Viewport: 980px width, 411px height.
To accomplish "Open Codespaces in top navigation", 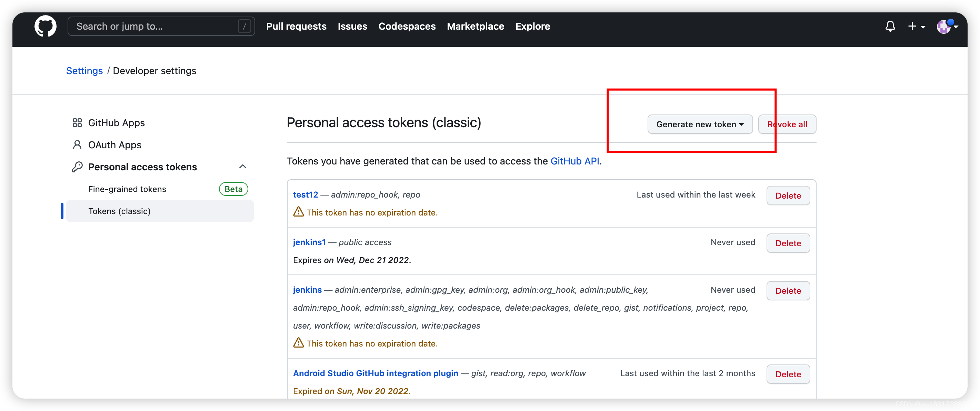I will coord(407,26).
